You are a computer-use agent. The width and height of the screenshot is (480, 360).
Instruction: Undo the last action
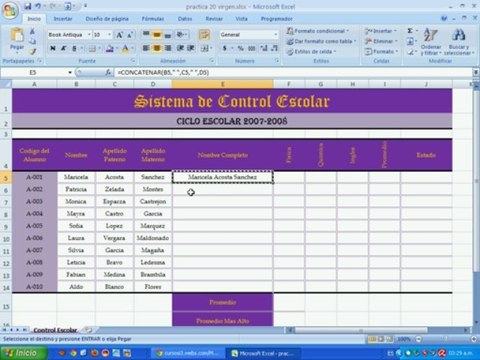click(38, 6)
